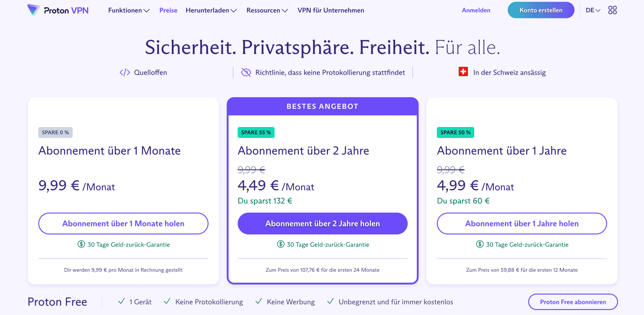Click money-back icon under 1 Monate plan
Viewport: 644px width, 315px height.
pos(81,244)
